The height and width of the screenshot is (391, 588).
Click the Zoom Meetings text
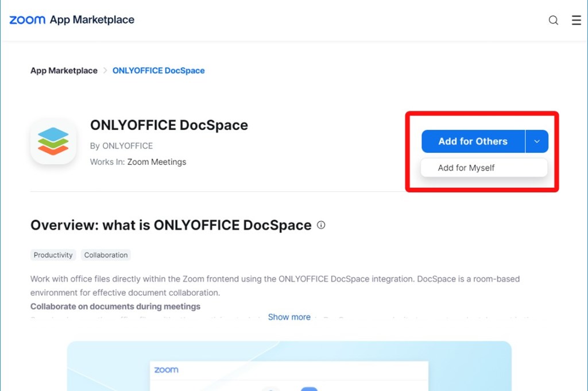[157, 162]
